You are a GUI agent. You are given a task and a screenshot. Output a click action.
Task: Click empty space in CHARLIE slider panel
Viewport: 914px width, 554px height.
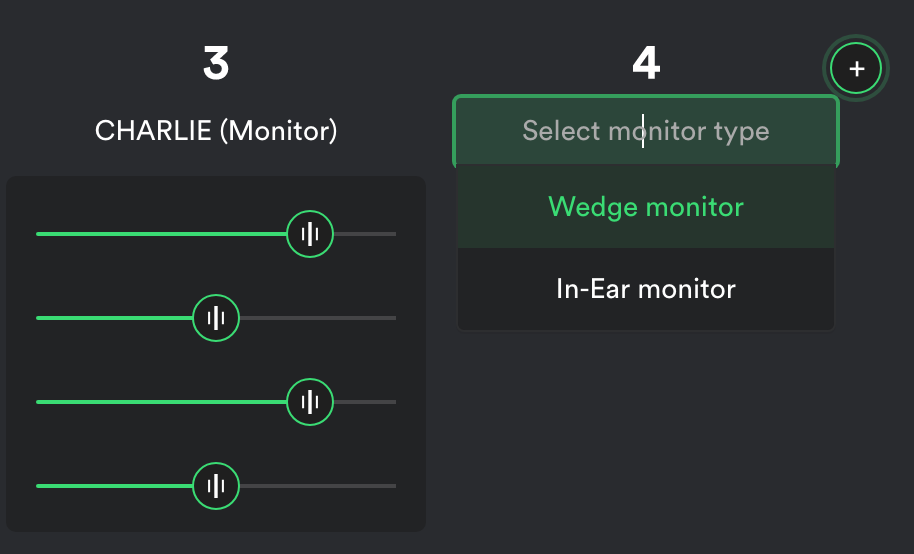click(216, 360)
